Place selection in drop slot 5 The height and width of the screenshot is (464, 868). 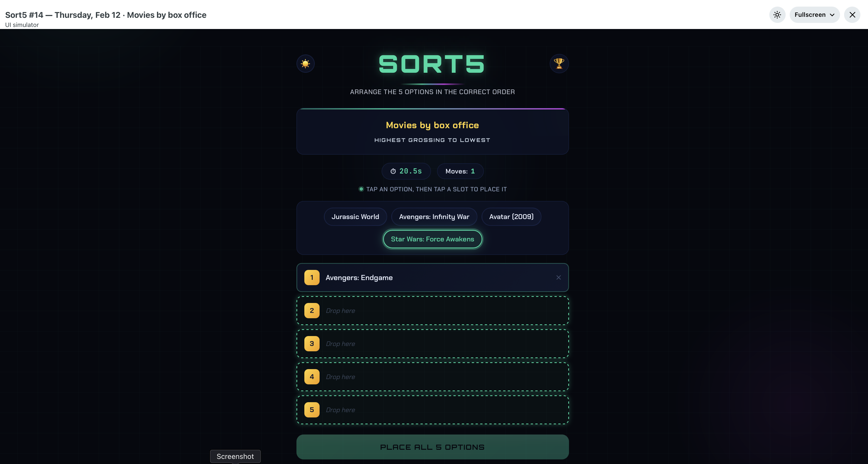pos(432,410)
